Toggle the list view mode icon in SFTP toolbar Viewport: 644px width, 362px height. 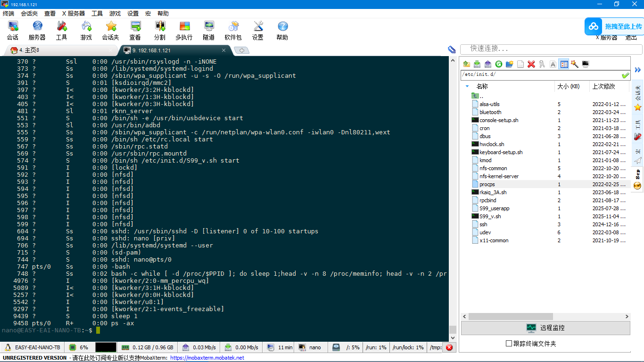(564, 64)
